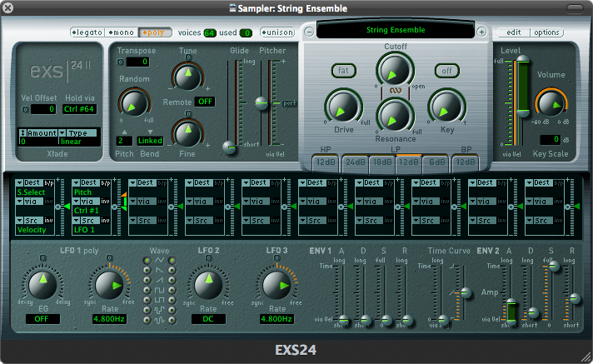
Task: Click green intensity arrow of S.Select slot
Action: pyautogui.click(x=67, y=207)
